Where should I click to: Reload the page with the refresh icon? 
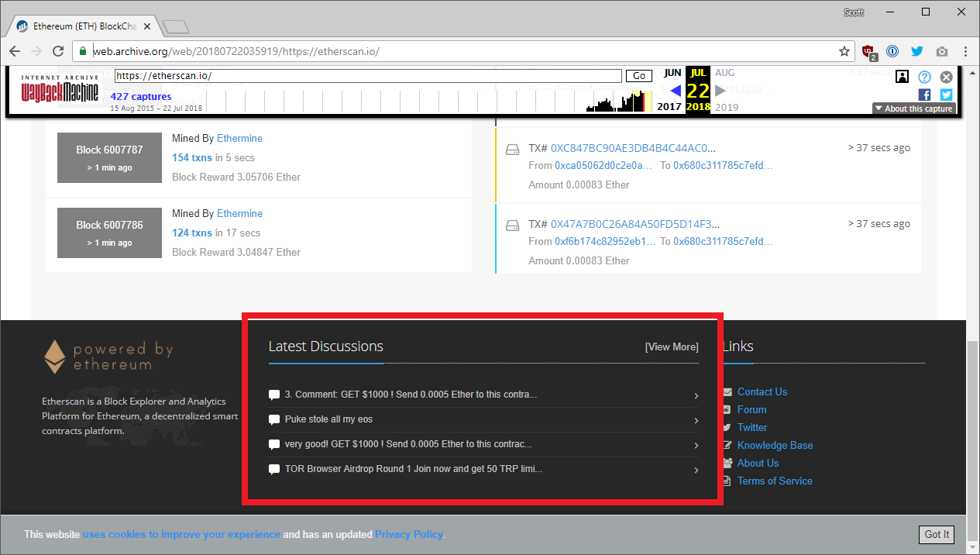coord(58,51)
